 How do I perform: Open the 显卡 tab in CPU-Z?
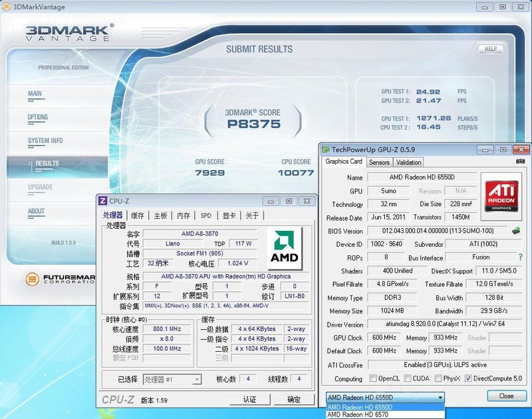229,215
